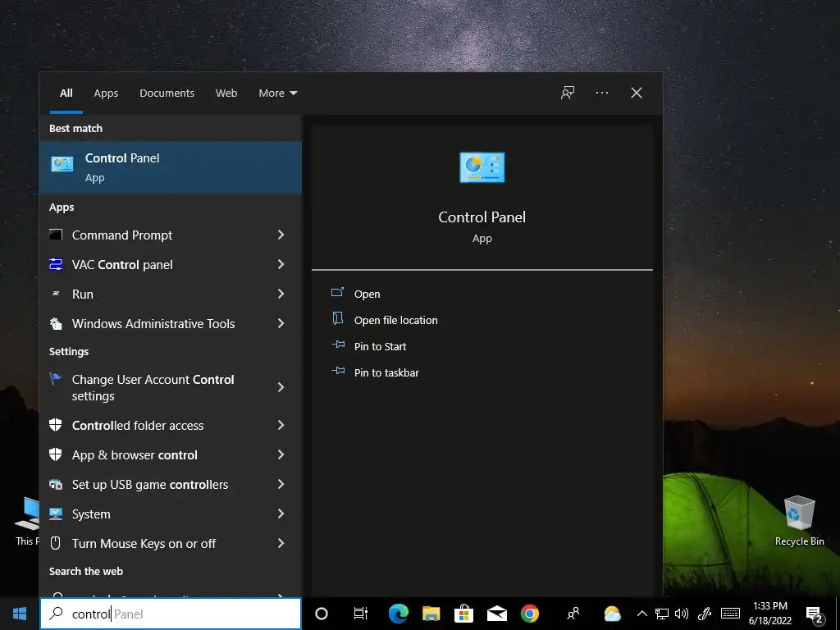Click the network icon in system tray
Viewport: 840px width, 630px height.
coord(662,614)
